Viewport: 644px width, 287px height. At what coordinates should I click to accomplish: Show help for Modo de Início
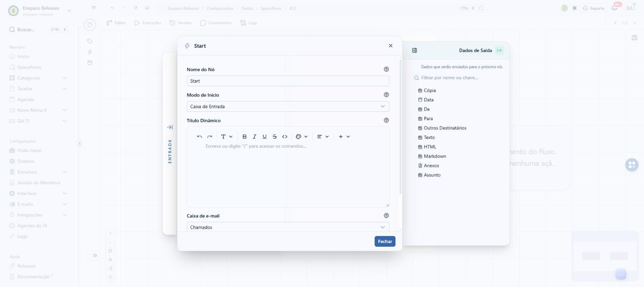[386, 95]
